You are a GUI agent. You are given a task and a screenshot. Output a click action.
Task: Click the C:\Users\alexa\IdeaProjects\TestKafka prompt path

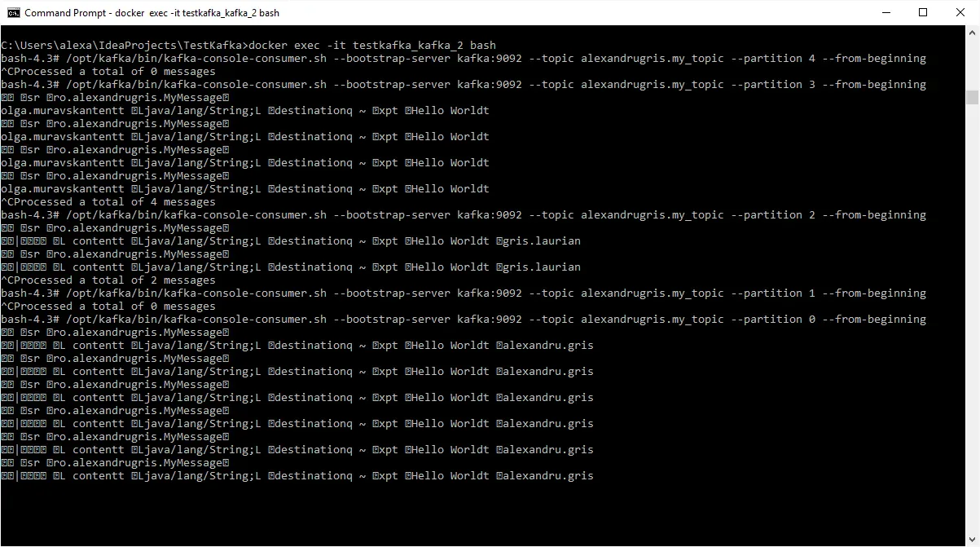point(122,45)
